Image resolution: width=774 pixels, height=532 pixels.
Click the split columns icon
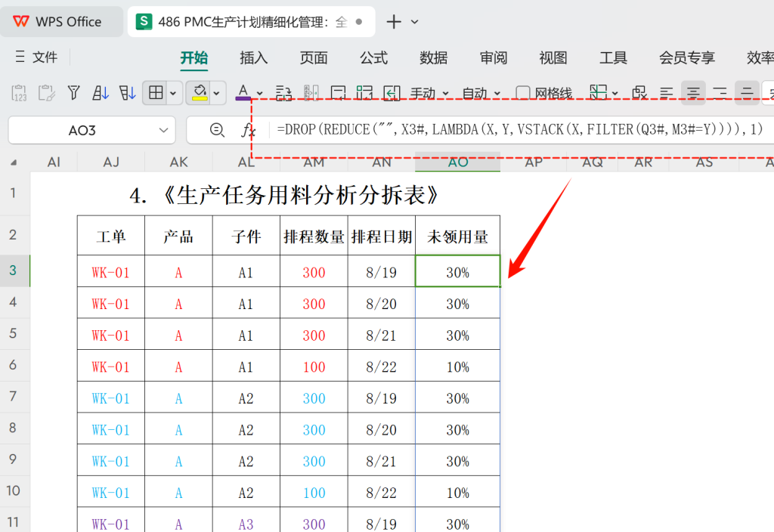[311, 93]
